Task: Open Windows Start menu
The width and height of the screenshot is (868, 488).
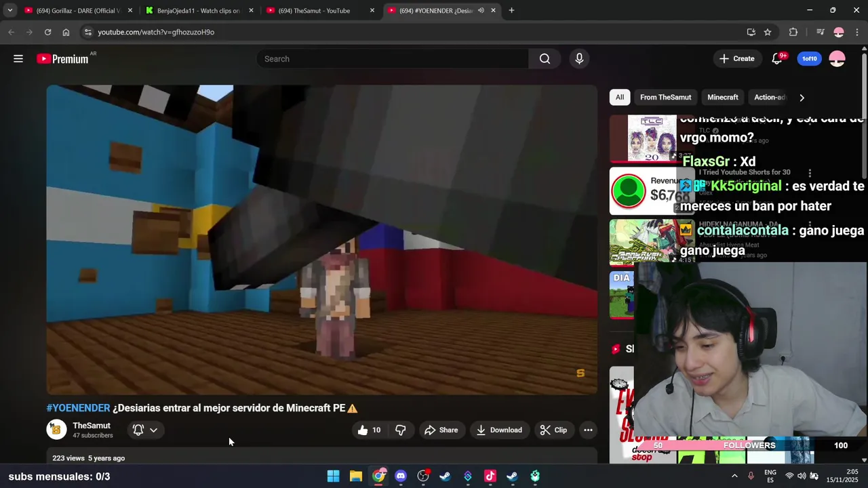Action: click(x=333, y=476)
